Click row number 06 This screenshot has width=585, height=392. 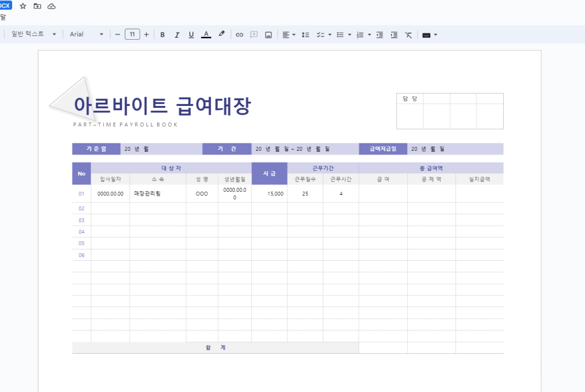(82, 255)
